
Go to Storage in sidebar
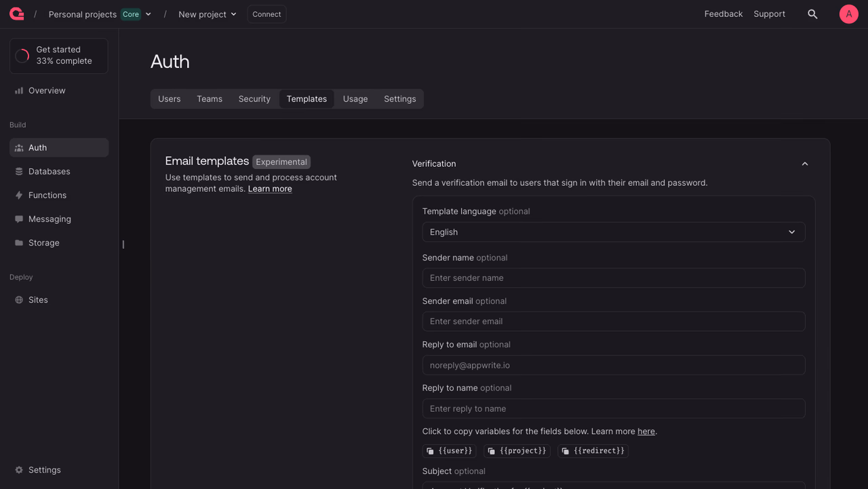(59, 243)
